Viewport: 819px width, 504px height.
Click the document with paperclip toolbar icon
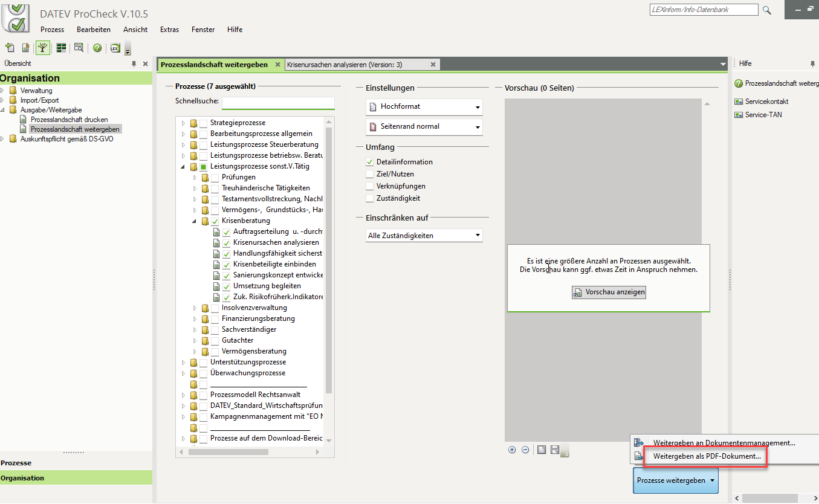point(25,48)
